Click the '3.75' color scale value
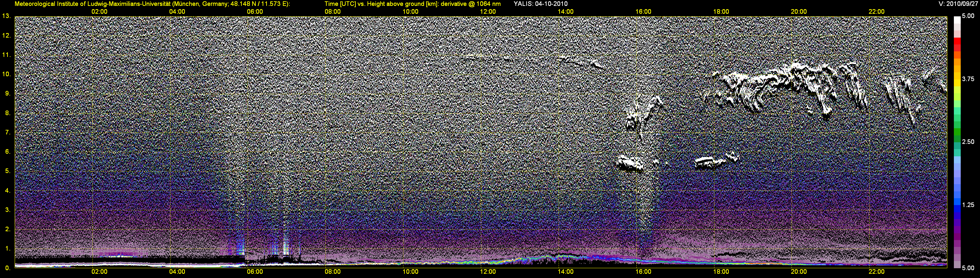The height and width of the screenshot is (278, 980). pyautogui.click(x=968, y=79)
